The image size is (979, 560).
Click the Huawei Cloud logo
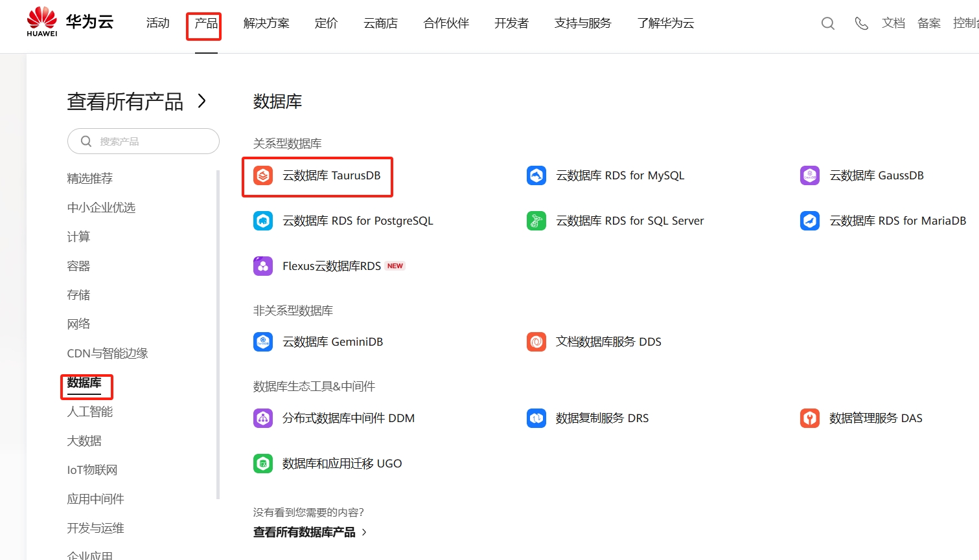point(70,22)
